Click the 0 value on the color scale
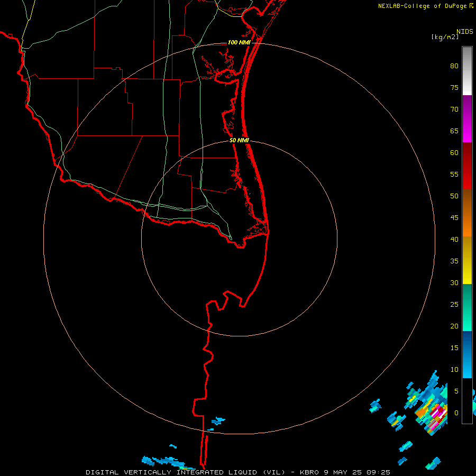Screen dimensions: 476x476 (456, 413)
